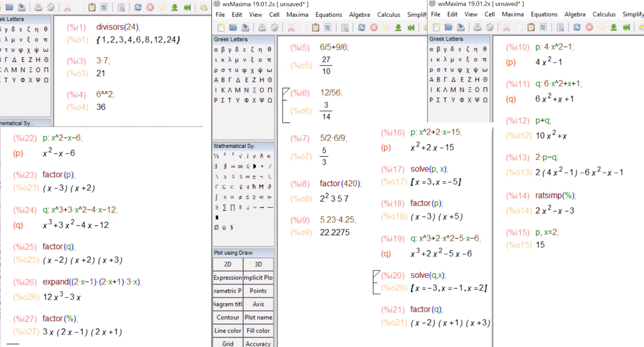The image size is (644, 347).
Task: Open the Equations menu in the middle window
Action: pyautogui.click(x=328, y=15)
